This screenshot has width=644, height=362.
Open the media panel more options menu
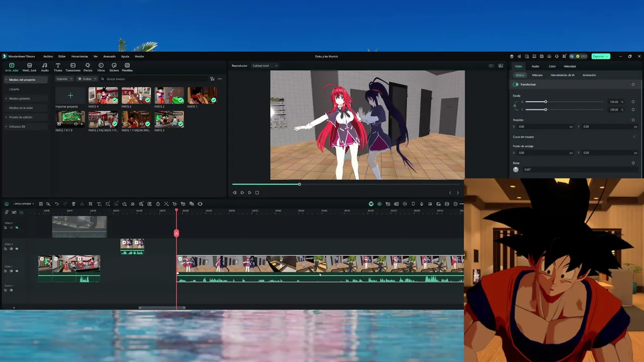219,79
